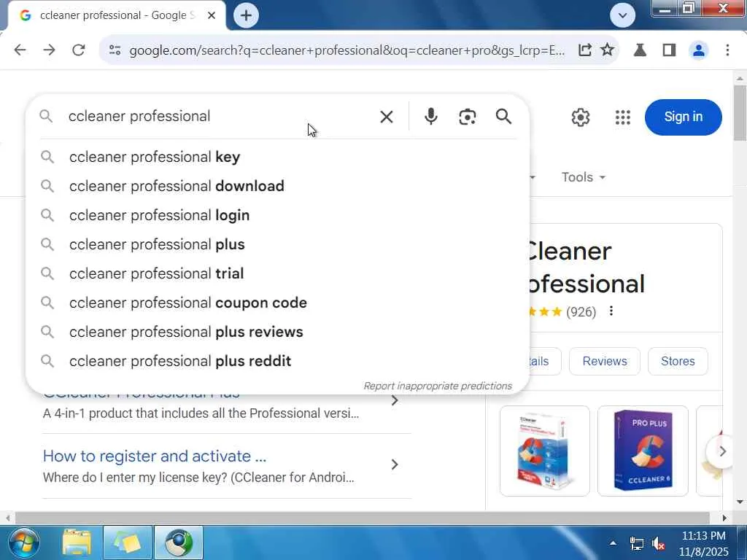Select suggestion ccleaner professional login
747x560 pixels.
[x=277, y=215]
